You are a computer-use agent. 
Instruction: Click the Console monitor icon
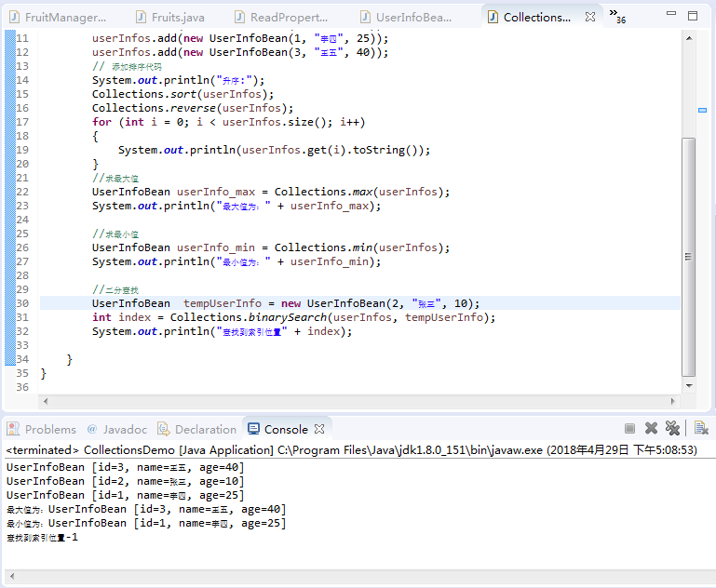pos(253,429)
